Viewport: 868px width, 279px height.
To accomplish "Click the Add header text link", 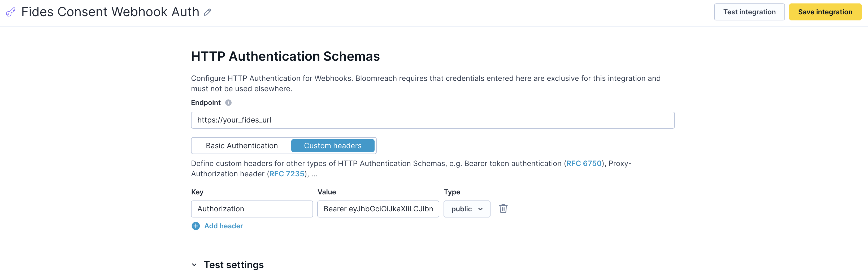I will pos(223,226).
